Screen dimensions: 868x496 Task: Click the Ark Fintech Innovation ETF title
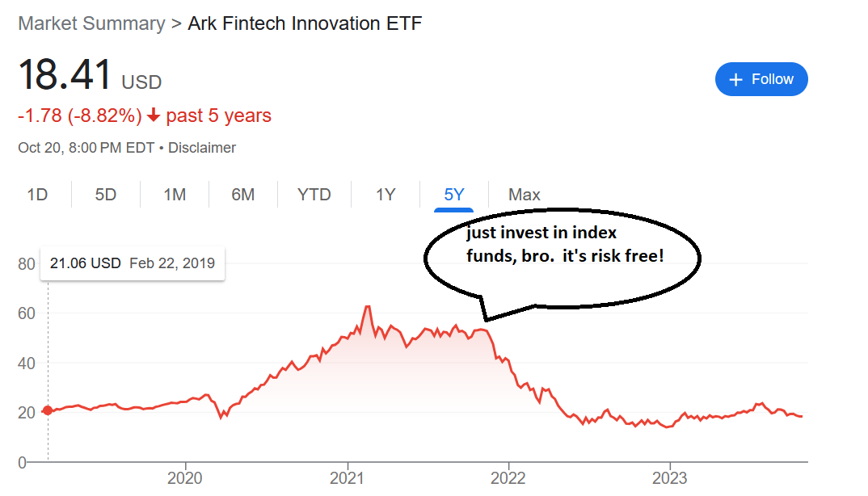305,23
